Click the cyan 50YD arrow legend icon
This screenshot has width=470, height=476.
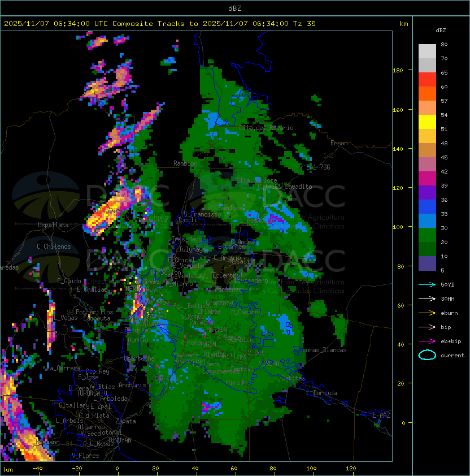427,284
